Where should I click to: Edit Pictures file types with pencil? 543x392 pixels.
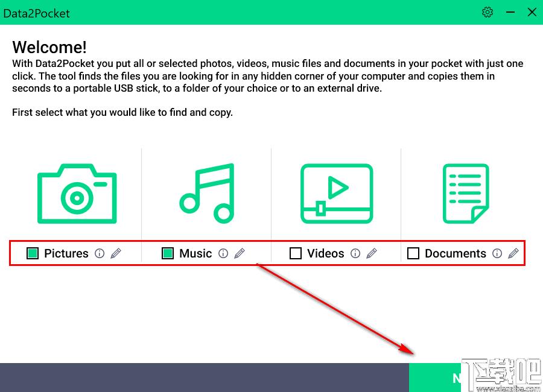(116, 253)
